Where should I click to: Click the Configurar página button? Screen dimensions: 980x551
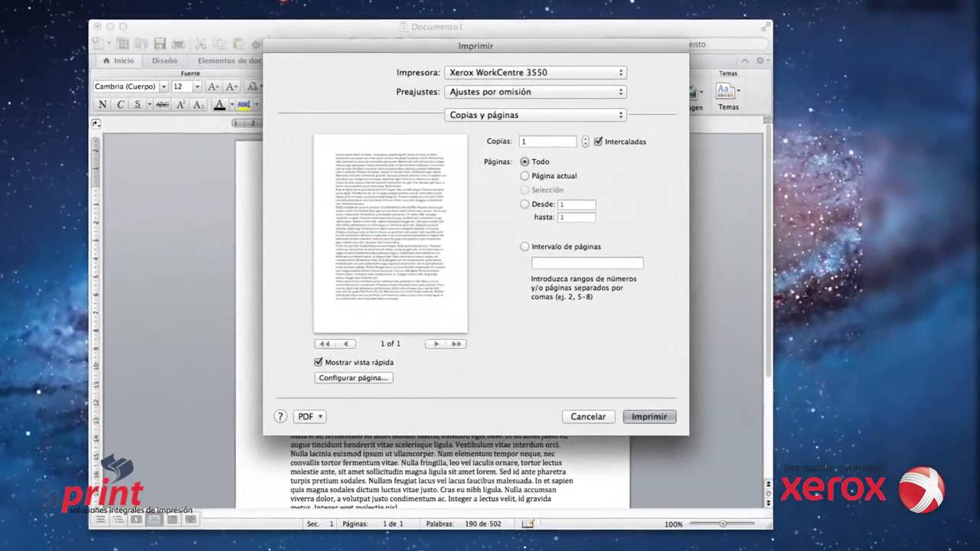pyautogui.click(x=353, y=377)
